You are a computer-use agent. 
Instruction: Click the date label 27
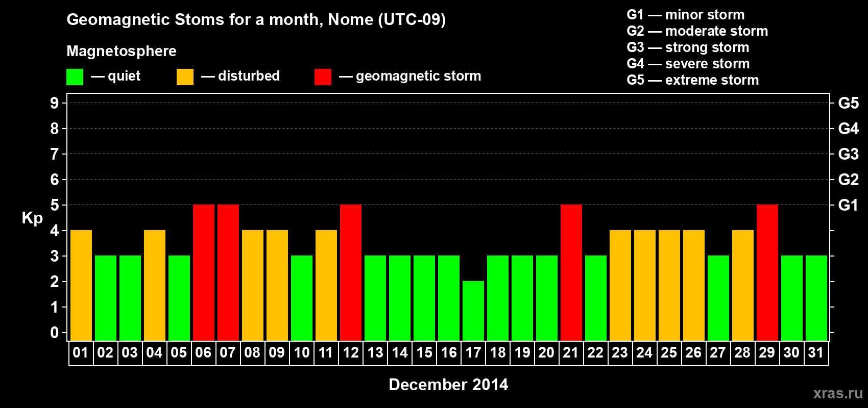tap(718, 352)
